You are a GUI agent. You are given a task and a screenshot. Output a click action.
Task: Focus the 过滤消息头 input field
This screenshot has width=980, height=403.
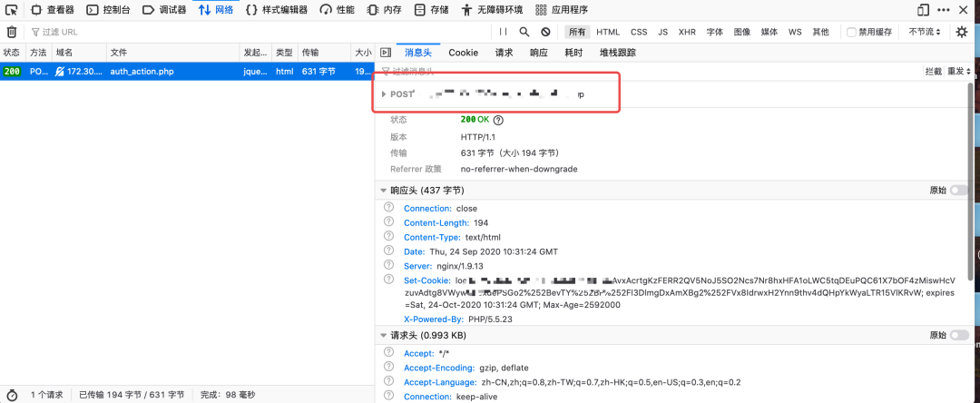(650, 72)
